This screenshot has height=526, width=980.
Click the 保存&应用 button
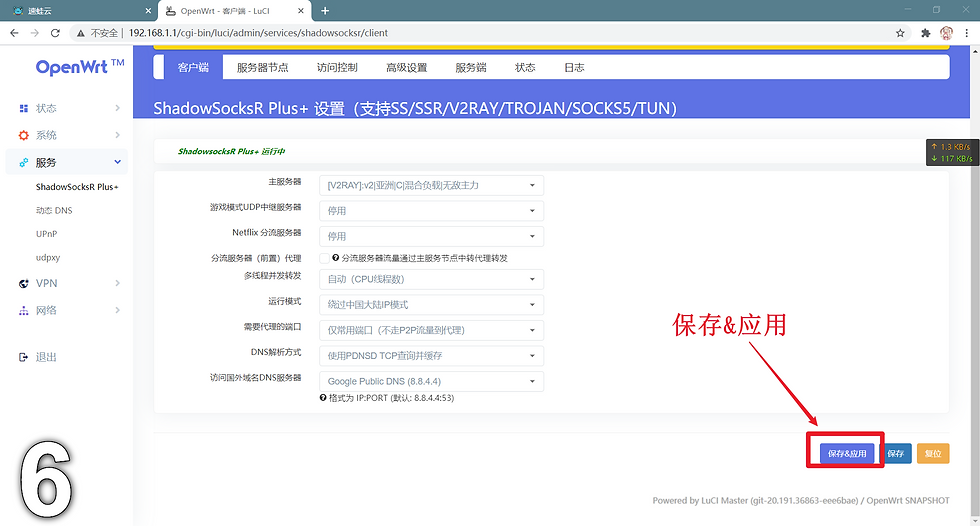(x=847, y=454)
